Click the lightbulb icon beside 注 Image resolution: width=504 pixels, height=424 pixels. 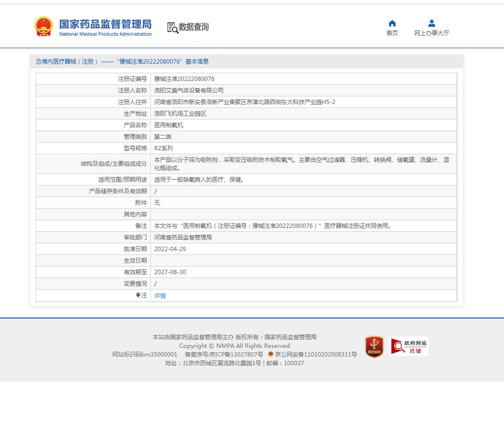click(138, 295)
